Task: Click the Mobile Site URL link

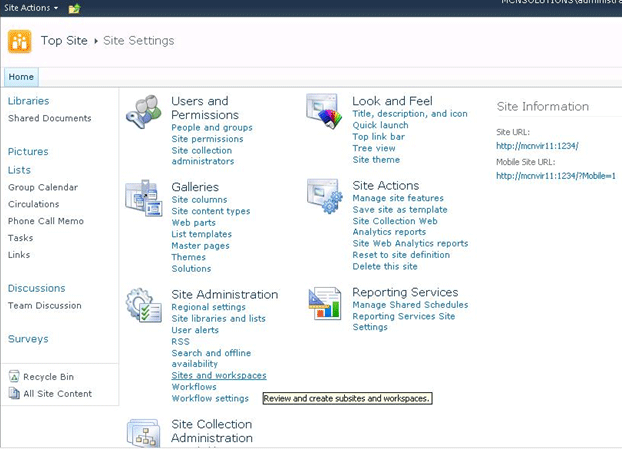Action: (x=556, y=176)
